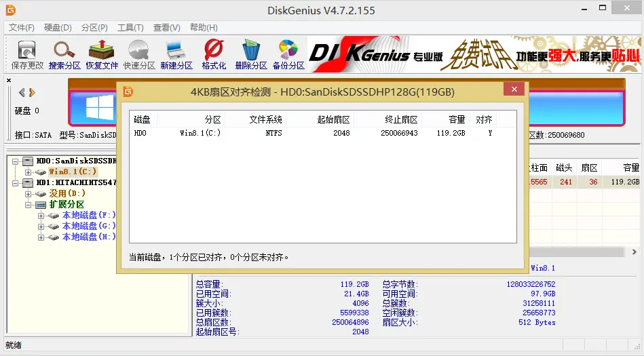Screen dimensions: 644x356
Task: Select the HD0 cell in the alignment list
Action: (x=140, y=133)
